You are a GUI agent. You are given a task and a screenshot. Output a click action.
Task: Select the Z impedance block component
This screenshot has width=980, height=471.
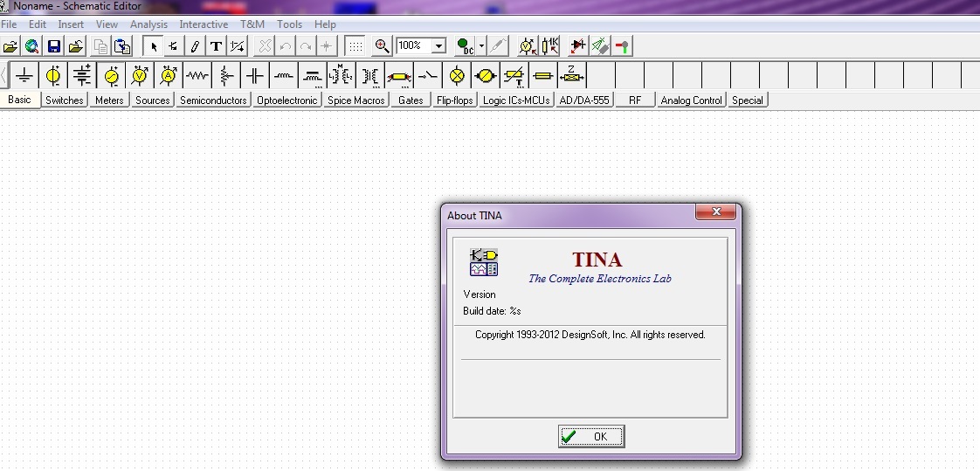[572, 76]
